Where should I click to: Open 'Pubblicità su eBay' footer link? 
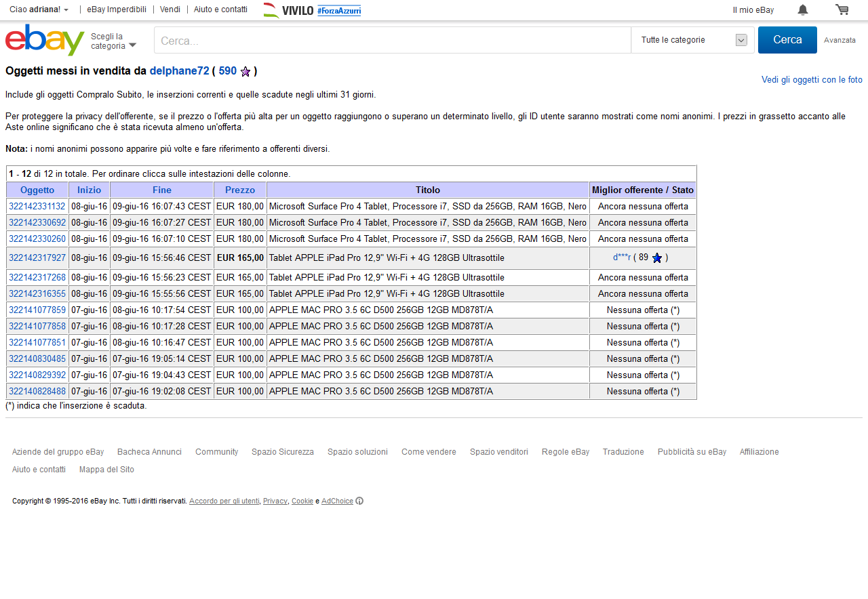[x=692, y=452]
